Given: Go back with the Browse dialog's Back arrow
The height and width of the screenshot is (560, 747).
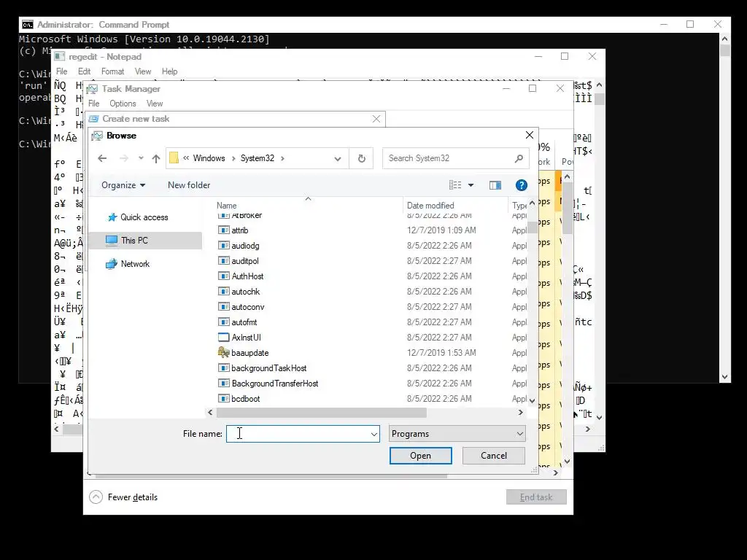Looking at the screenshot, I should [x=102, y=158].
